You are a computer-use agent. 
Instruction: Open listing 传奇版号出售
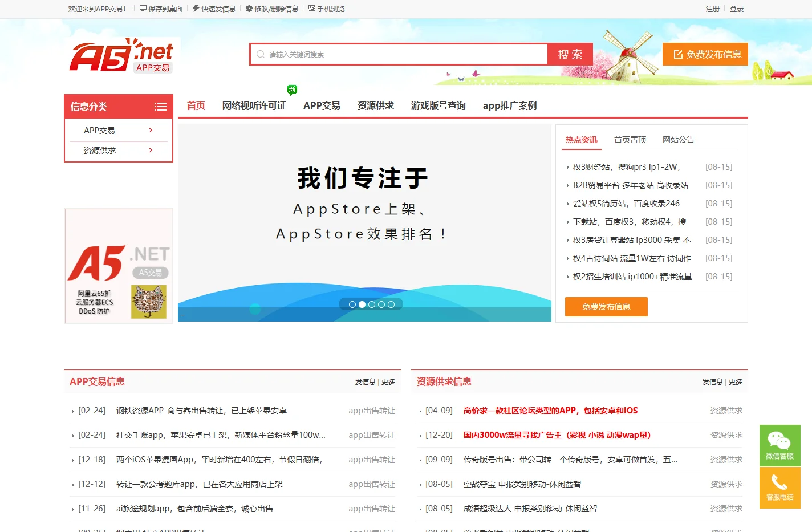coord(570,460)
